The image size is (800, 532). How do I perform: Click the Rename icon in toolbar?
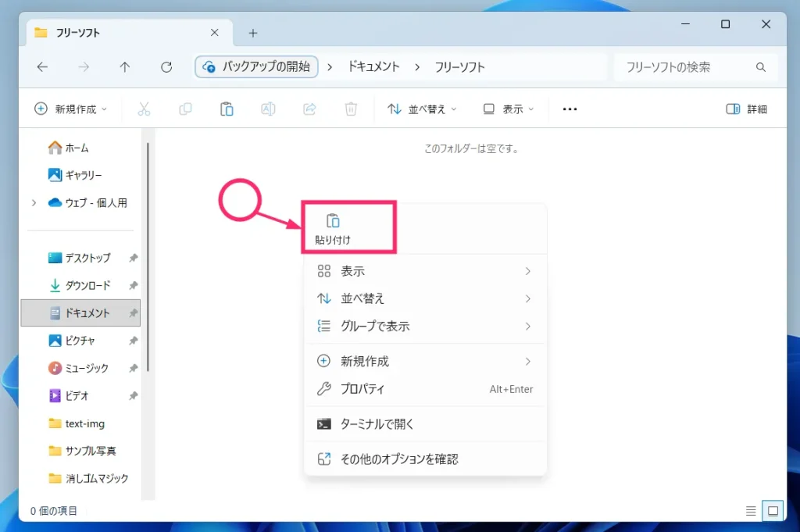coord(268,109)
